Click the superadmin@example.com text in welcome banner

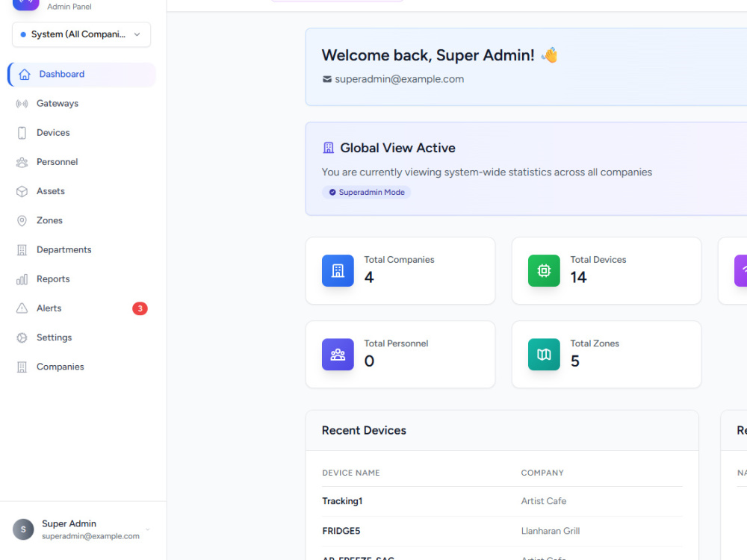[399, 79]
